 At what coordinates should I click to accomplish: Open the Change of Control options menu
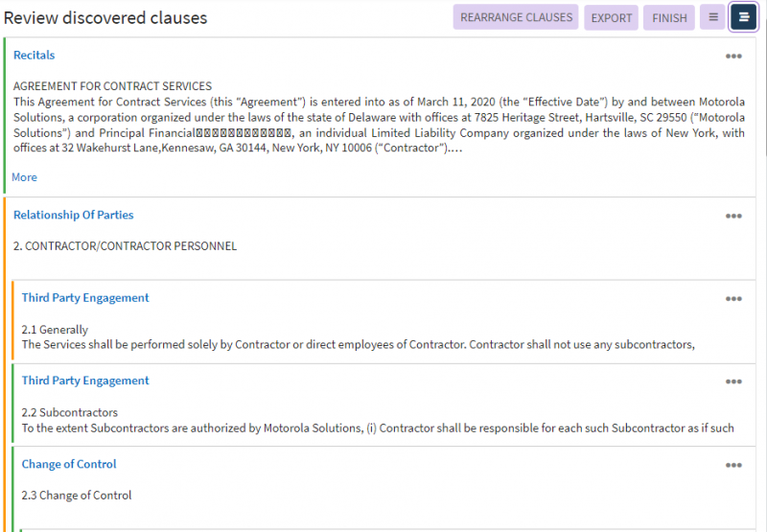pos(733,465)
